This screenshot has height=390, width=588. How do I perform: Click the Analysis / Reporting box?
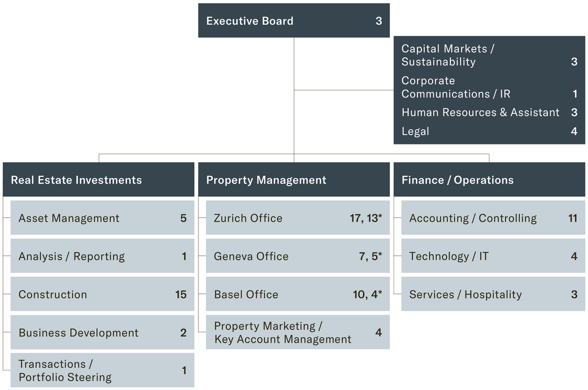(102, 256)
